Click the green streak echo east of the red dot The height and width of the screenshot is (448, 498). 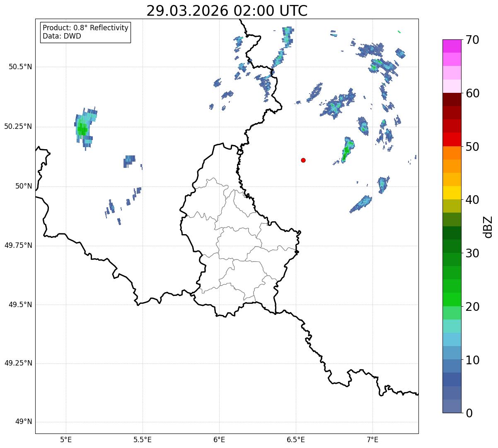coord(347,150)
